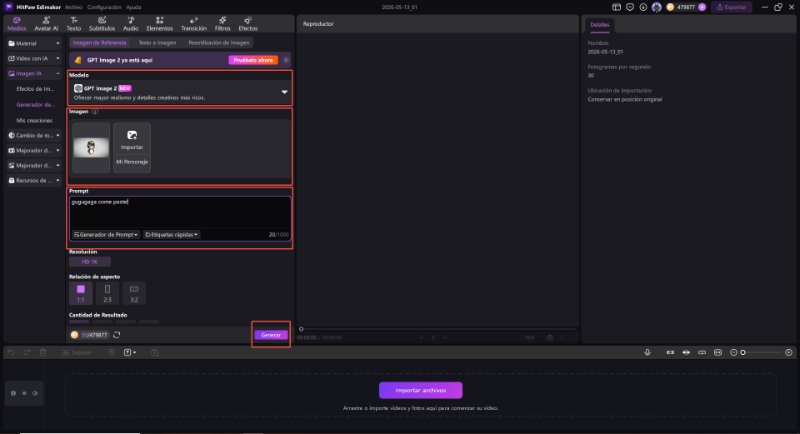Click the Generar button
Screen dimensions: 800x434
pyautogui.click(x=271, y=335)
